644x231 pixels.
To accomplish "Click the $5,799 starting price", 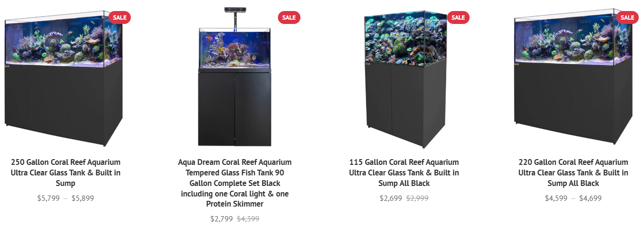I will pos(48,198).
